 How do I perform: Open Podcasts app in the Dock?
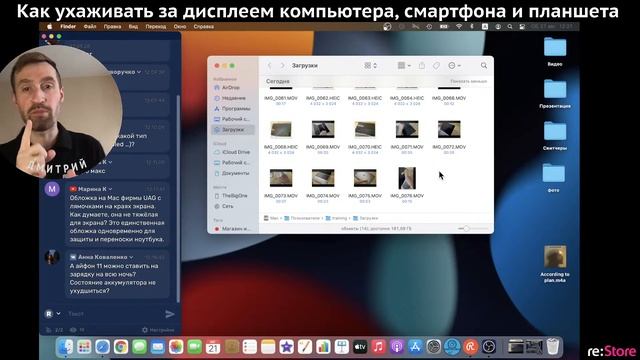(397, 347)
